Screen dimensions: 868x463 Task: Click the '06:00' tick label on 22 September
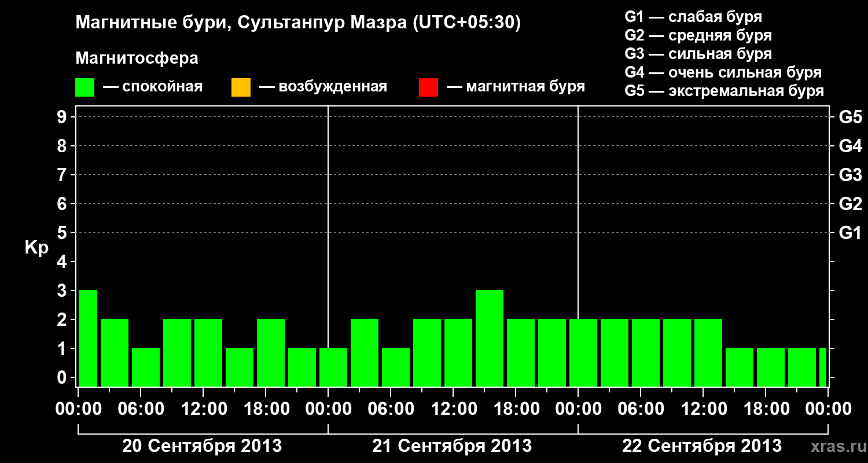pyautogui.click(x=641, y=409)
